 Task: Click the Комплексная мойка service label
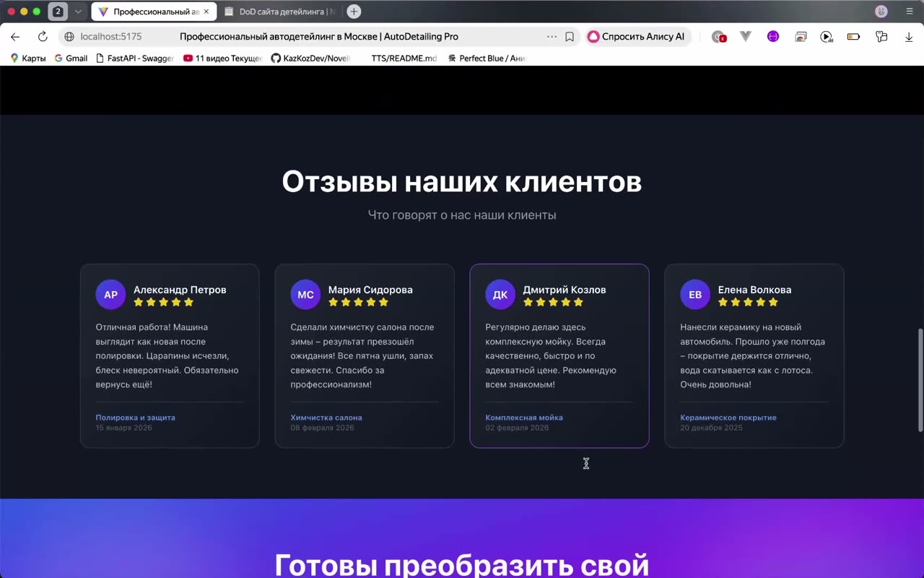pos(524,418)
